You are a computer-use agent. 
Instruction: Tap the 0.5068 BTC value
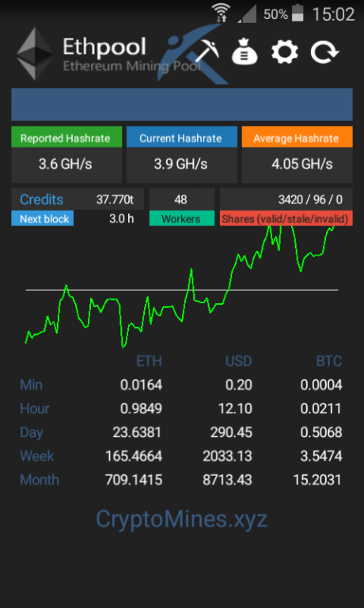coord(321,432)
